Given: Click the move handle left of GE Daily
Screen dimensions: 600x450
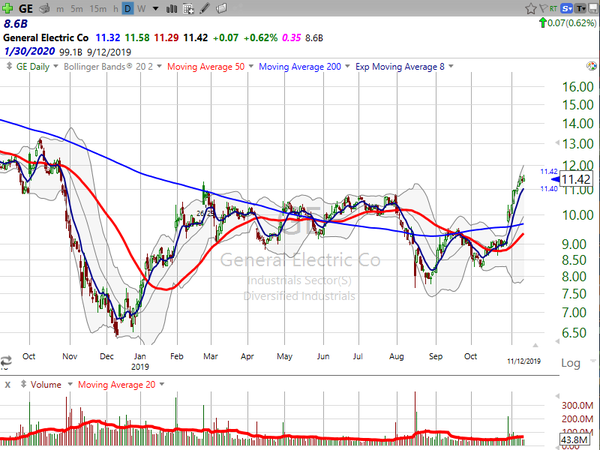Looking at the screenshot, I should pyautogui.click(x=9, y=66).
